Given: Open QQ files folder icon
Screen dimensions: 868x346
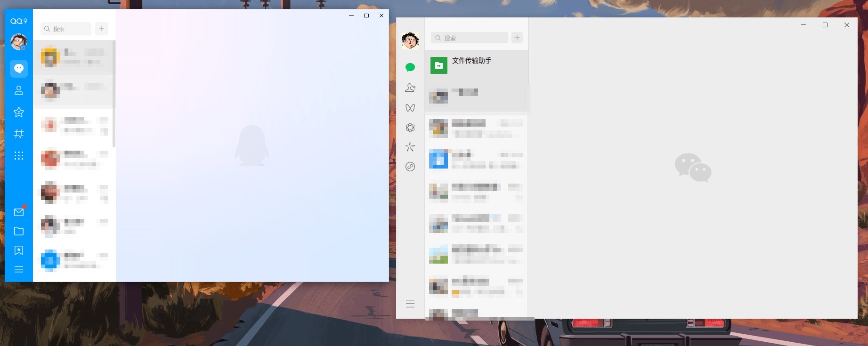Looking at the screenshot, I should [19, 231].
